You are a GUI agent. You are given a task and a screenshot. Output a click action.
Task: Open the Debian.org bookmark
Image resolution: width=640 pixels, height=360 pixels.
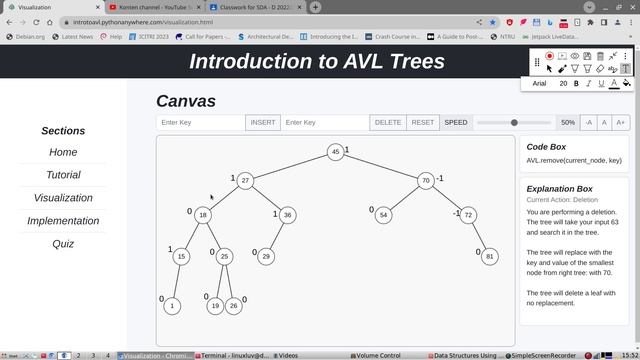tap(25, 37)
